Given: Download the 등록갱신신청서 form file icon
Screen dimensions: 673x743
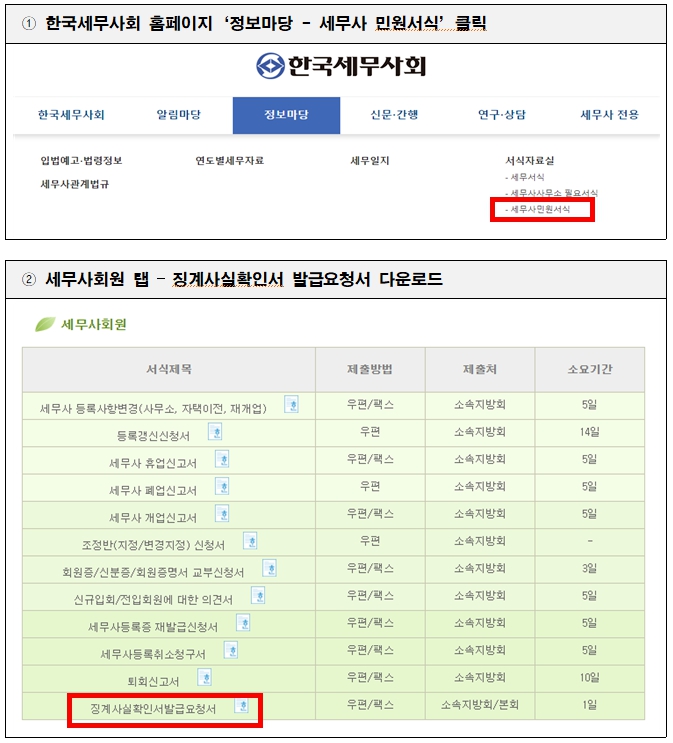Looking at the screenshot, I should (215, 432).
